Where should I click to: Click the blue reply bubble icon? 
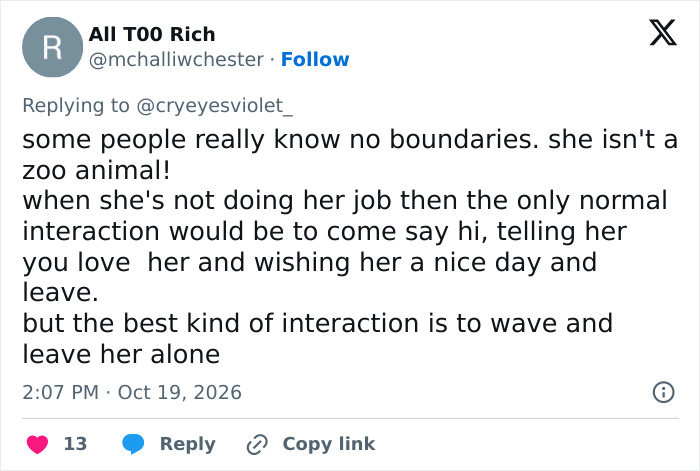coord(133,444)
